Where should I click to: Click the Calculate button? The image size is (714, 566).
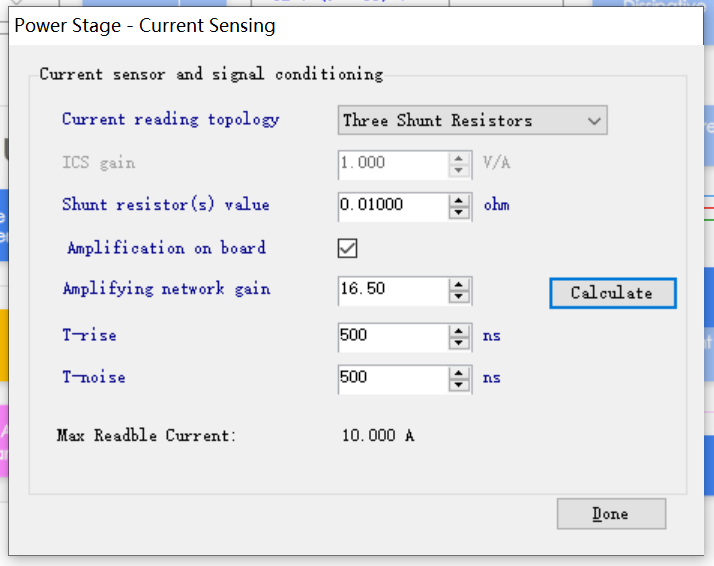pos(612,293)
